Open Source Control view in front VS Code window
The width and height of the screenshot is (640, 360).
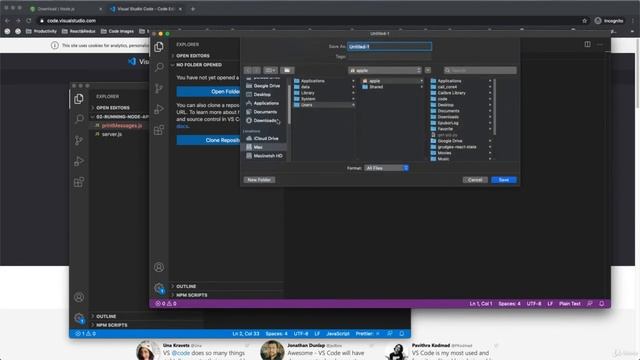click(159, 88)
